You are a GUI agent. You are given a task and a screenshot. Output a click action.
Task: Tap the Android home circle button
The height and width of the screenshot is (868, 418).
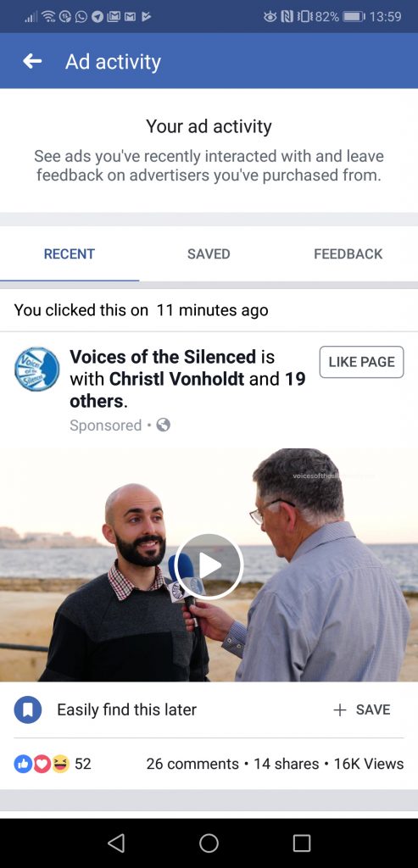(209, 843)
